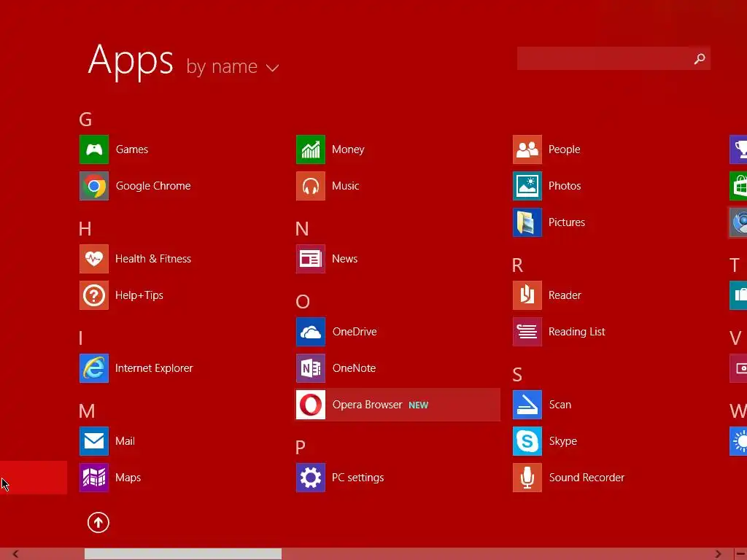This screenshot has width=747, height=560.
Task: Click the 'Music' label
Action: coord(345,186)
